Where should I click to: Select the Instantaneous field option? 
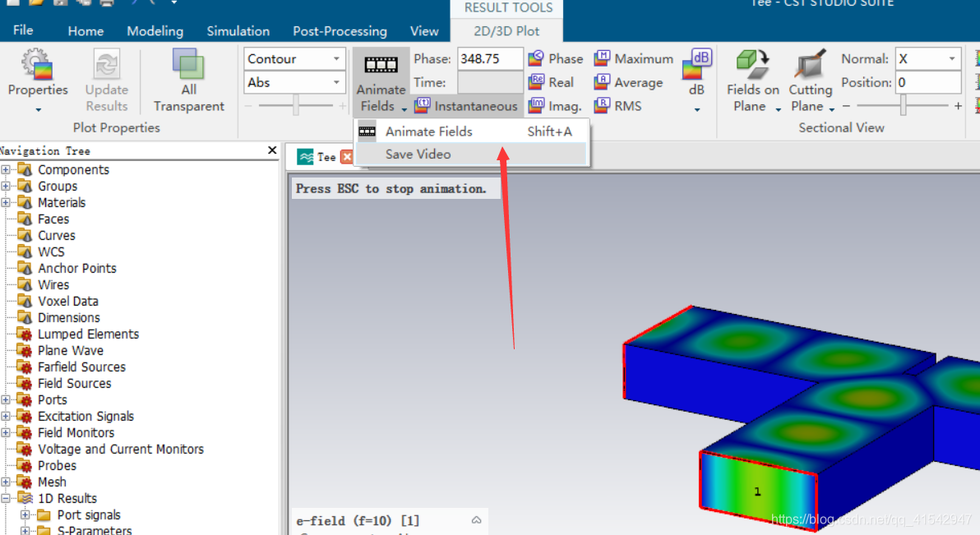coord(466,106)
